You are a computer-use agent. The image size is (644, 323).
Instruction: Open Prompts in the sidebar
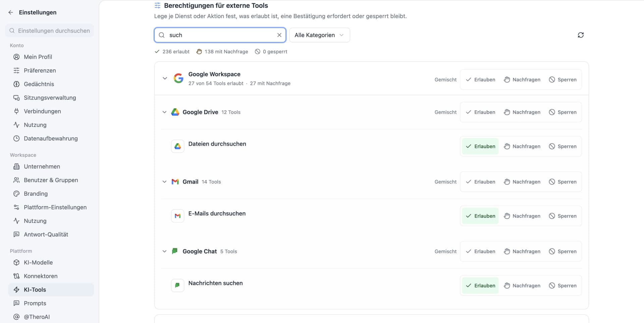tap(51, 303)
